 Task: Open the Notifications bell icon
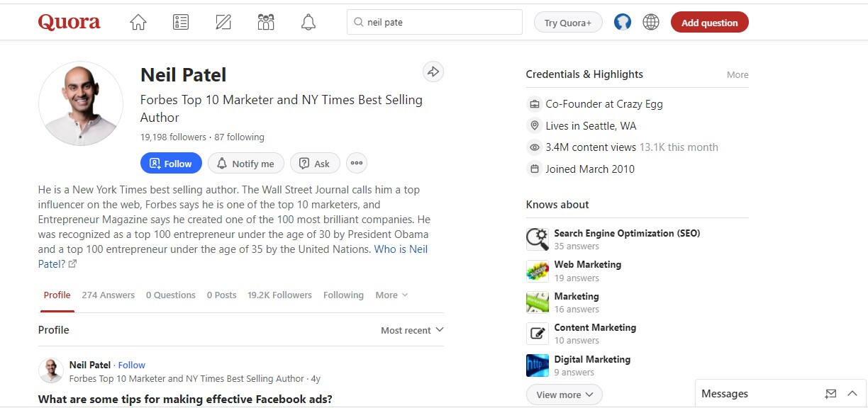coord(308,23)
